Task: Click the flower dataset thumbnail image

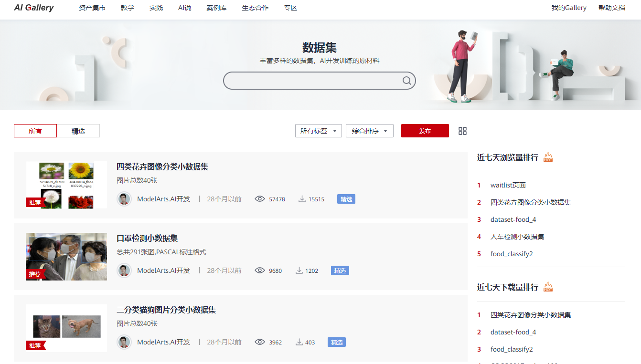Action: [x=66, y=185]
